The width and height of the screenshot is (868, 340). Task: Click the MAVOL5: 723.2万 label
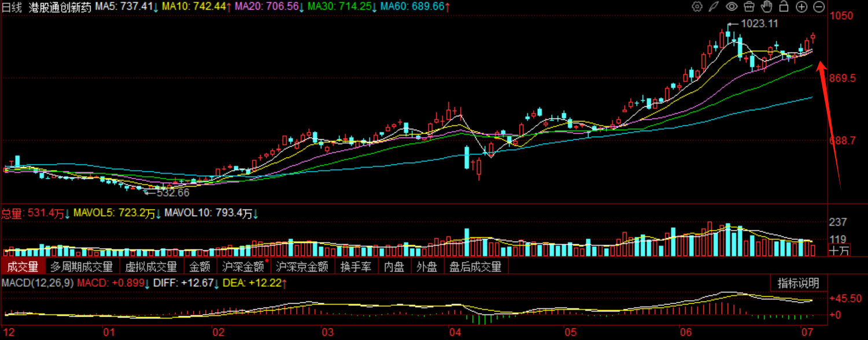click(117, 213)
